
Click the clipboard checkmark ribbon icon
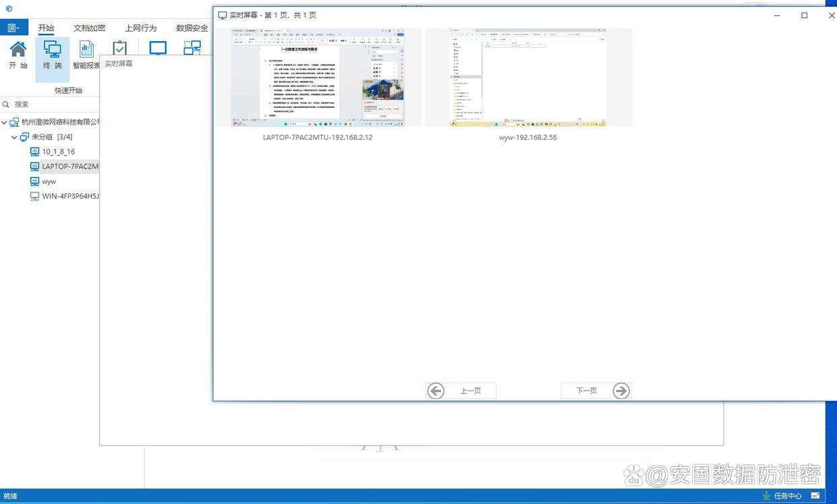pos(119,49)
